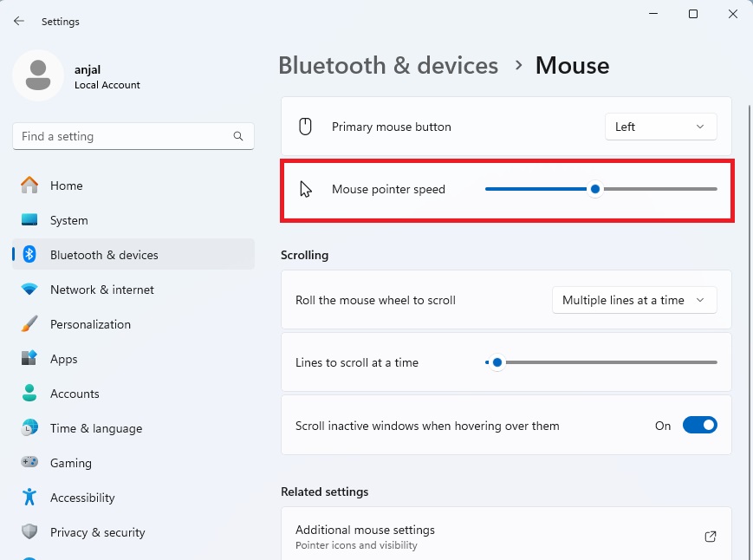Image resolution: width=753 pixels, height=560 pixels.
Task: Open the Home settings page
Action: point(133,186)
